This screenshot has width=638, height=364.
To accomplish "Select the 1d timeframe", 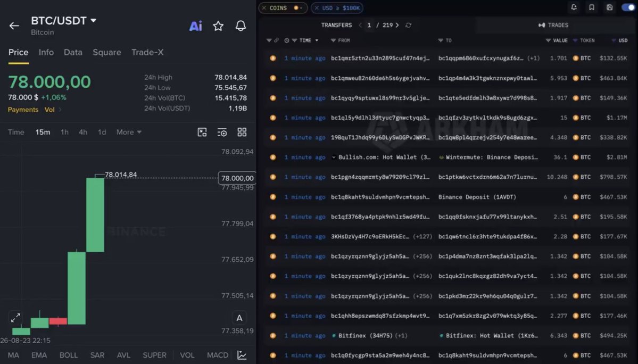I will [102, 132].
